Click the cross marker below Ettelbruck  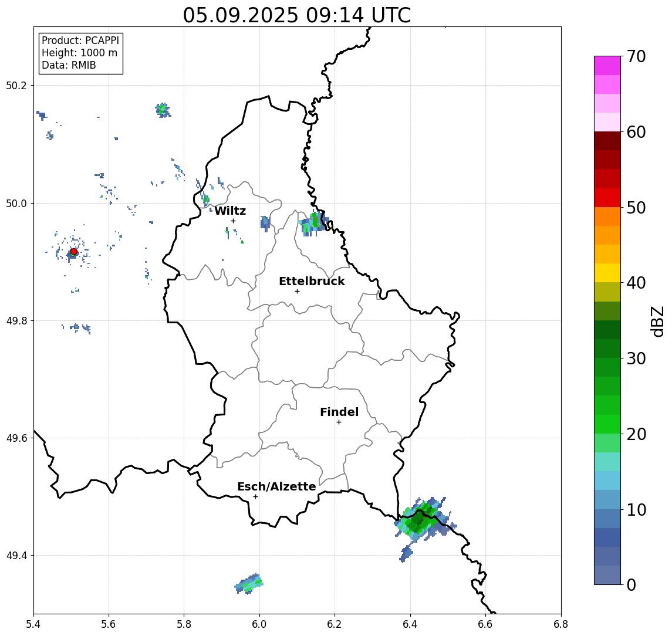point(297,292)
